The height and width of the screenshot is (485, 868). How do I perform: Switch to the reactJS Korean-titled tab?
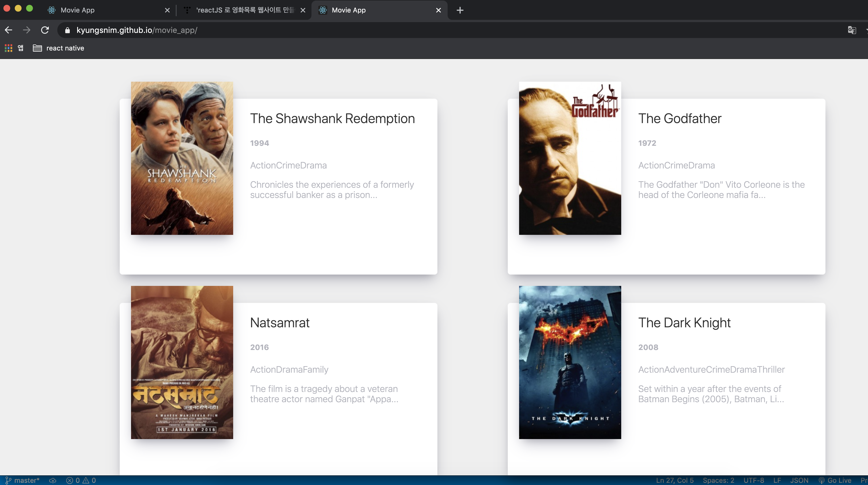pos(241,10)
